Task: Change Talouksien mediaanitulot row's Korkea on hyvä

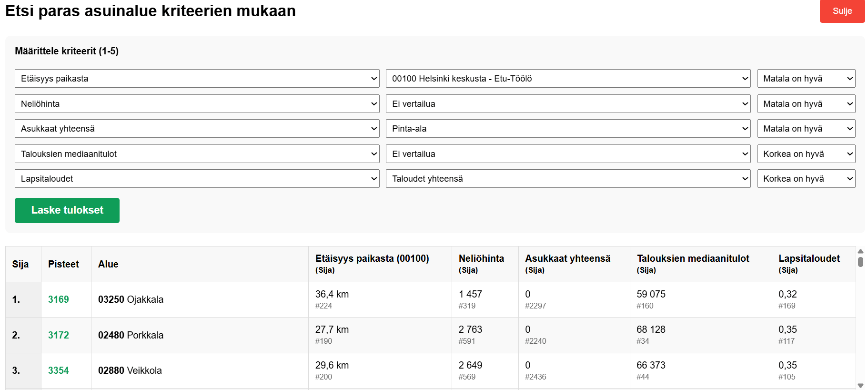Action: pyautogui.click(x=807, y=154)
